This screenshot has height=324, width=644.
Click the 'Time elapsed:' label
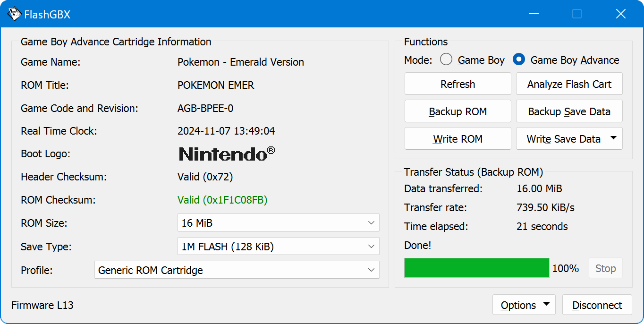(436, 226)
